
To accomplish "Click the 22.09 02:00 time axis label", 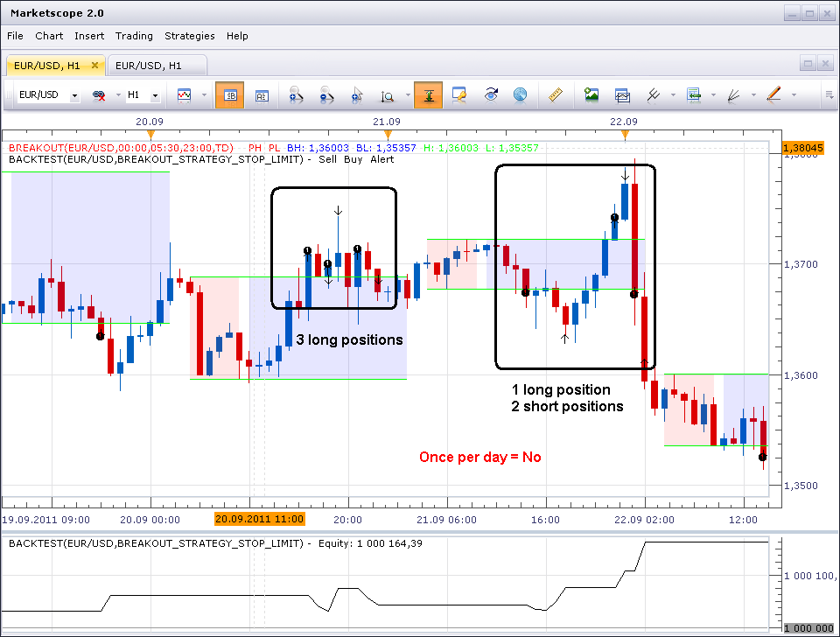I will (644, 520).
